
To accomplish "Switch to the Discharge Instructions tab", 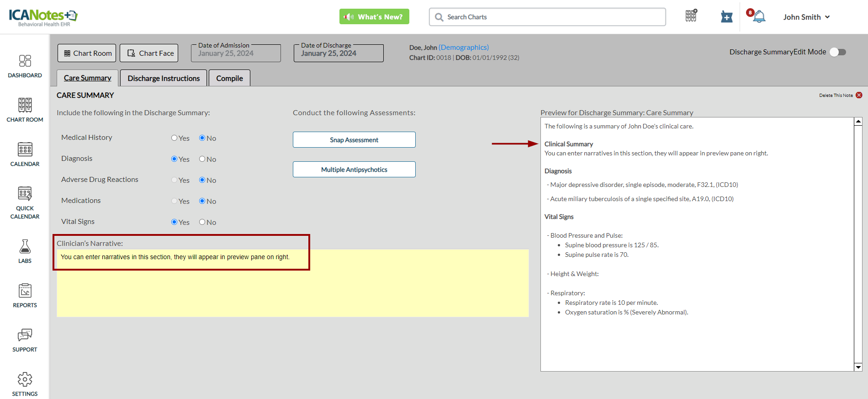I will pos(164,78).
